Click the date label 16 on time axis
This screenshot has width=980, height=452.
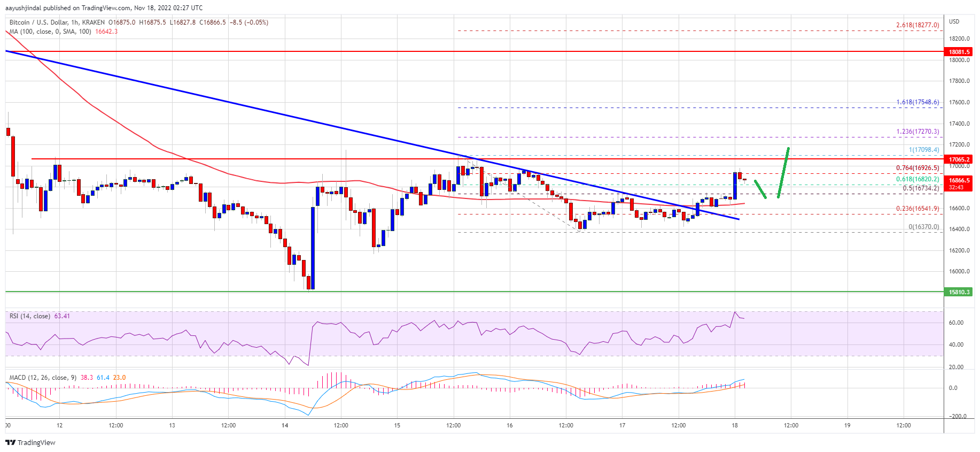pyautogui.click(x=510, y=426)
